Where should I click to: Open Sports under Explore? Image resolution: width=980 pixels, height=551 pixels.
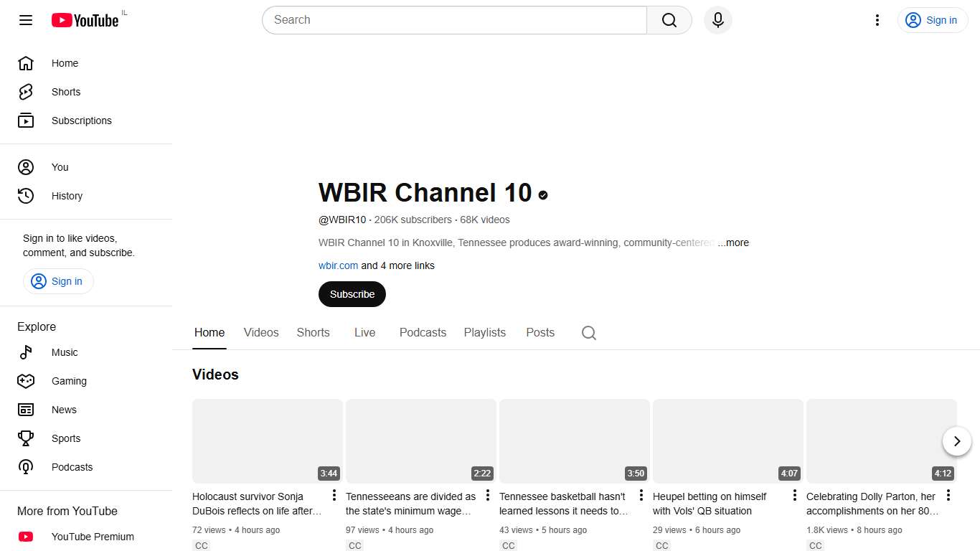(x=65, y=438)
